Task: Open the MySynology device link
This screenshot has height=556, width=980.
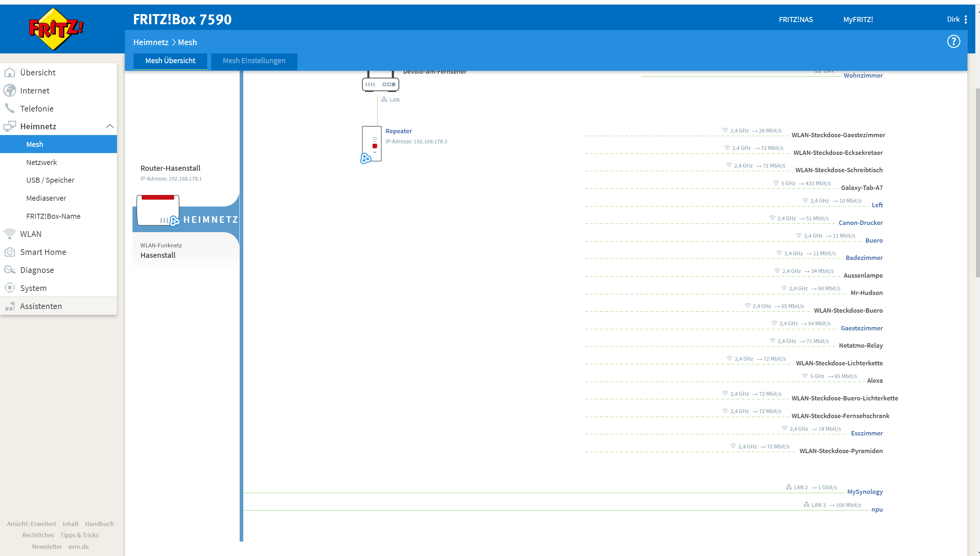Action: [x=865, y=492]
